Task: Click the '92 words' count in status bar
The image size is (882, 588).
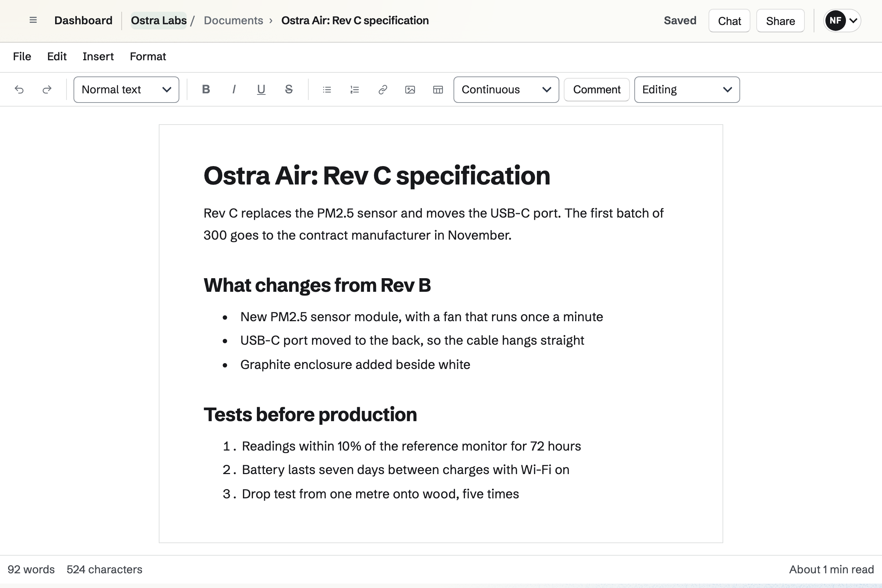Action: coord(31,569)
